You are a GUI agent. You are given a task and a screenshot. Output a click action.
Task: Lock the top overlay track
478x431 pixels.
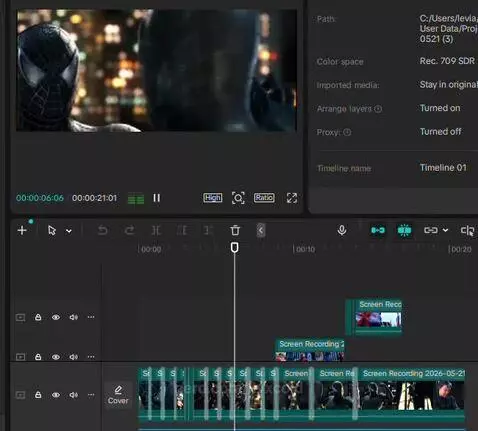click(x=38, y=317)
